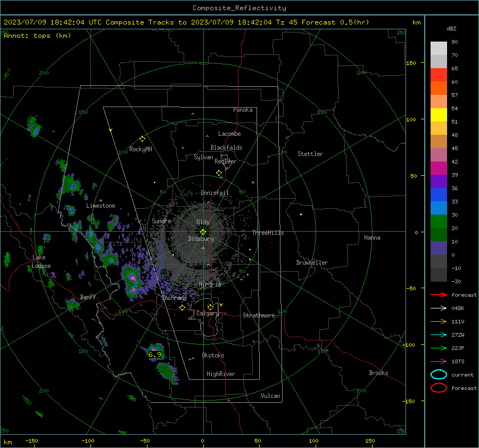479x448 pixels.
Task: Click the Airdrie label
Action: (210, 284)
